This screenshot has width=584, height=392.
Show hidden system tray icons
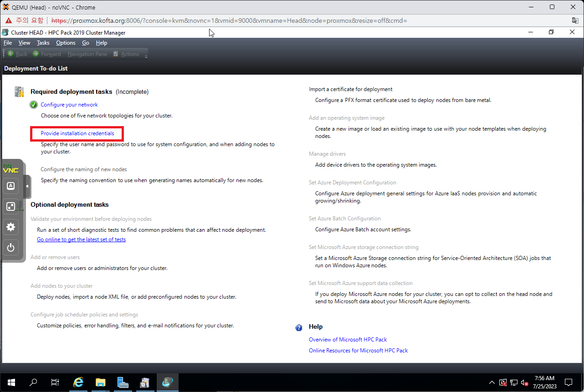(x=492, y=382)
